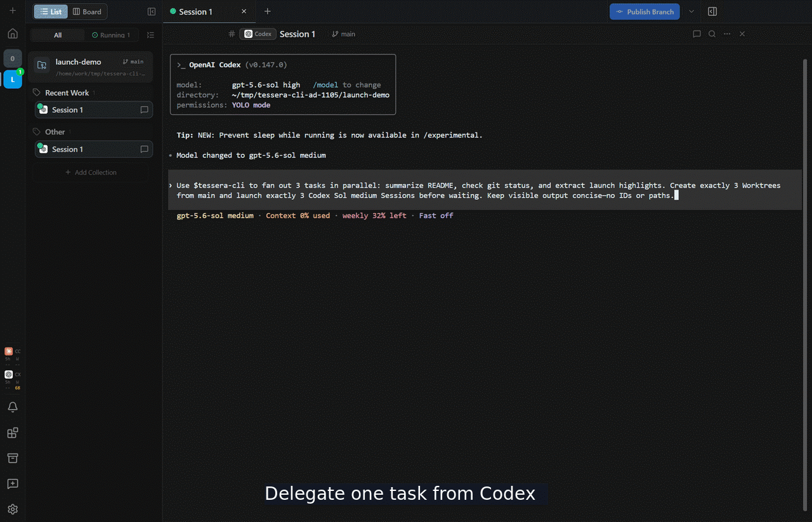812x522 pixels.
Task: Open Session 1 under Other
Action: pyautogui.click(x=94, y=149)
